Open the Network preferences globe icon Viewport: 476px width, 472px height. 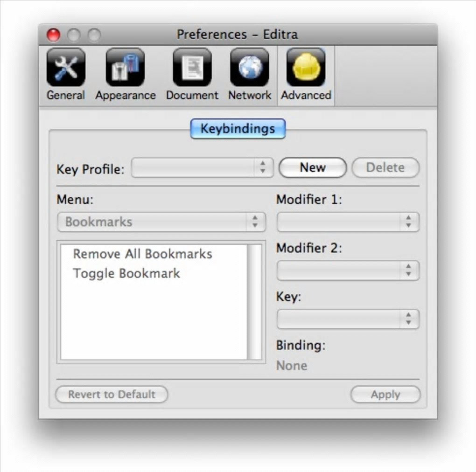[250, 67]
